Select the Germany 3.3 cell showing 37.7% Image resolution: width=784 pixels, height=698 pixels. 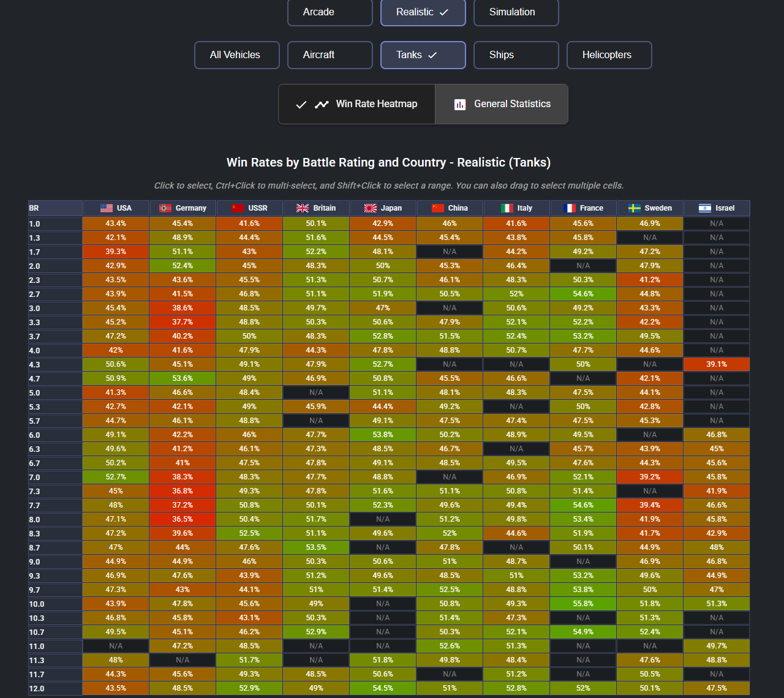point(183,322)
